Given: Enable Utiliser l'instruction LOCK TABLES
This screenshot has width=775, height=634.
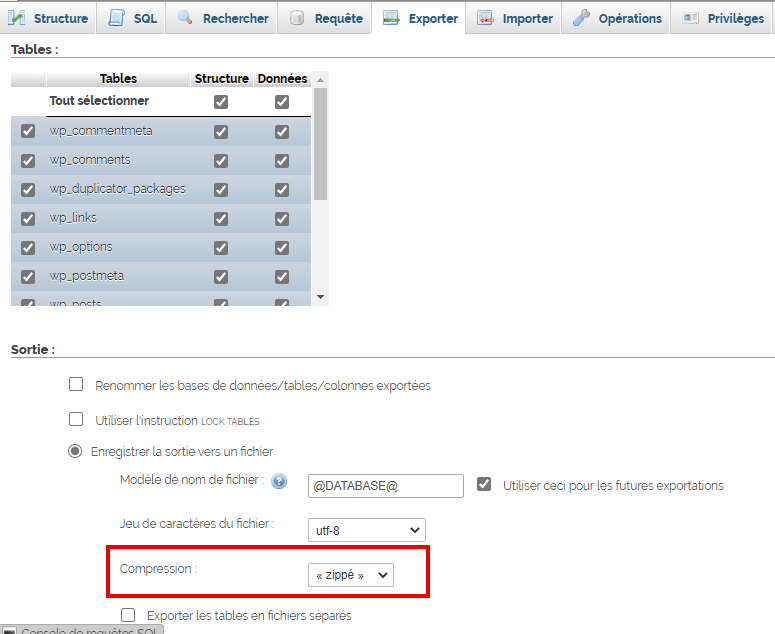Looking at the screenshot, I should tap(76, 419).
